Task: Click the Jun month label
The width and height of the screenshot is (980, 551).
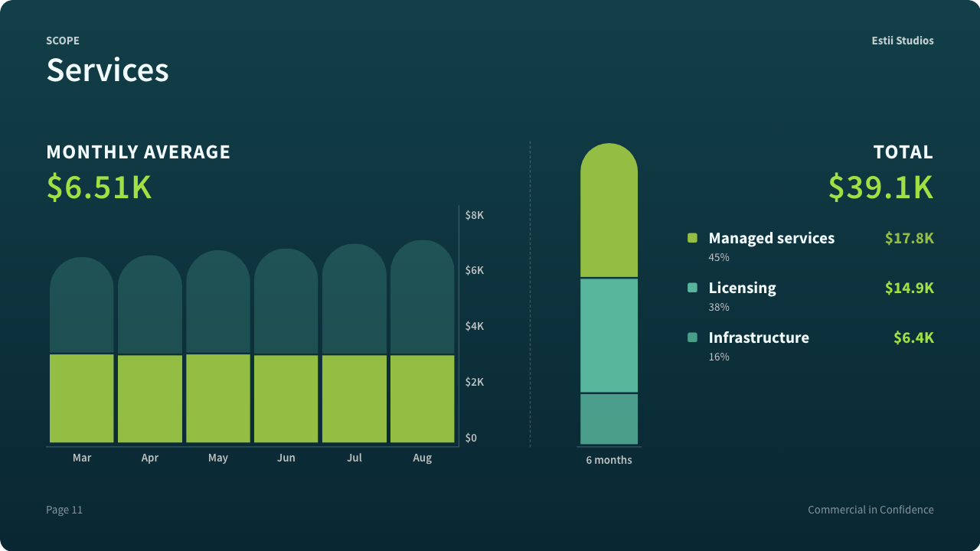Action: tap(286, 458)
